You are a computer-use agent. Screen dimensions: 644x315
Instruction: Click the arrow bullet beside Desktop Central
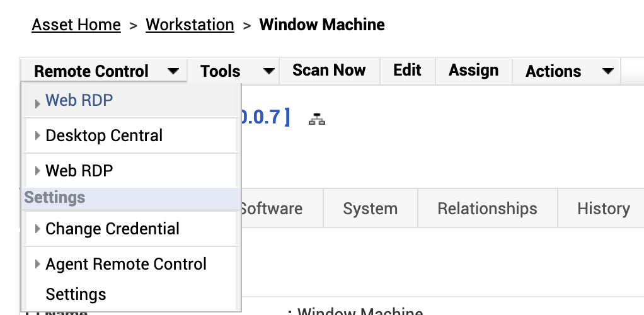[x=38, y=135]
